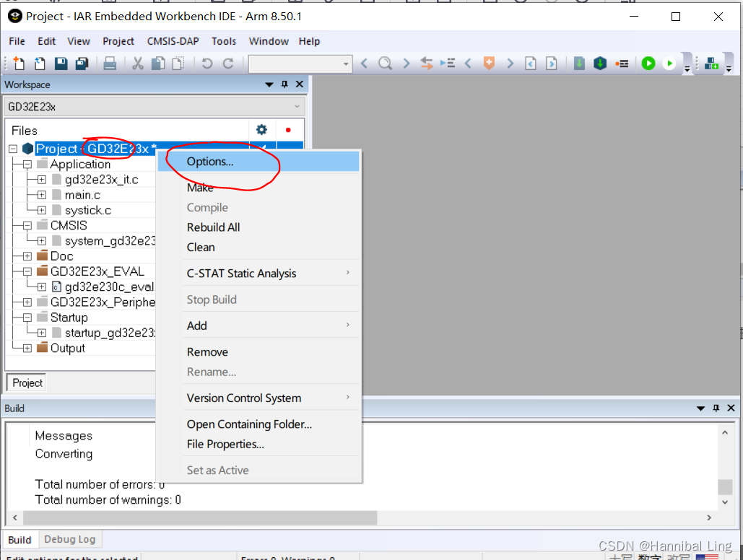Open Project menu

click(x=118, y=41)
